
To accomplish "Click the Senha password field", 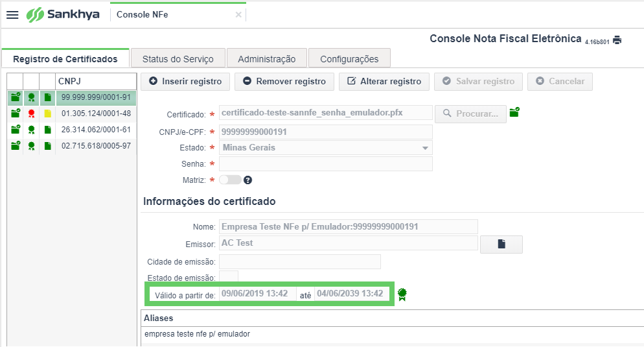I will coord(326,163).
